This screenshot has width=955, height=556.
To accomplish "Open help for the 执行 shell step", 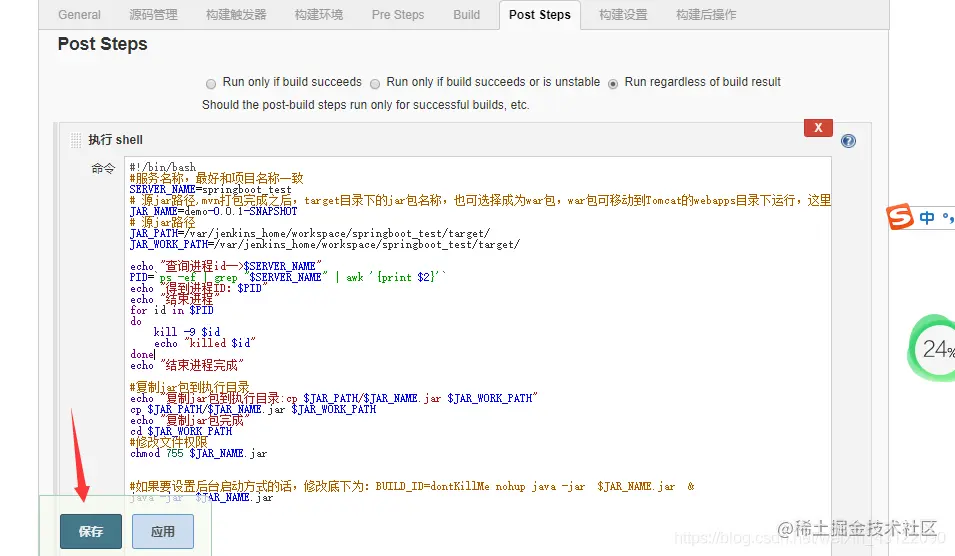I will pos(848,141).
